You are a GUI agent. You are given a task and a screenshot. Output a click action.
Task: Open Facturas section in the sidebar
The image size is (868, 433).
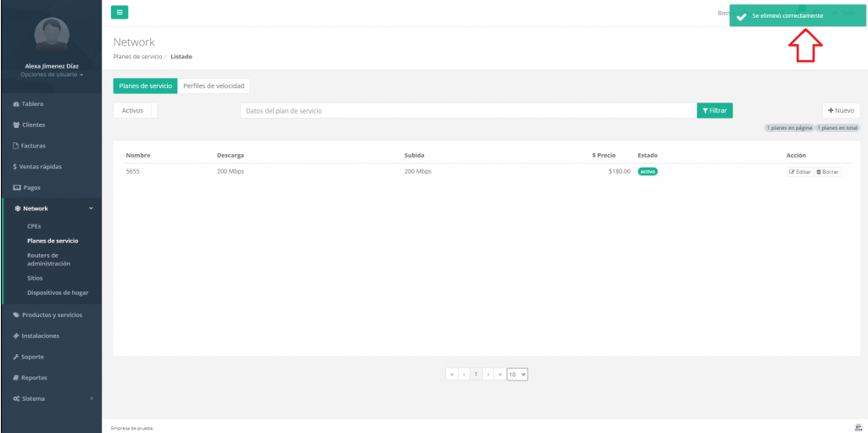click(33, 146)
